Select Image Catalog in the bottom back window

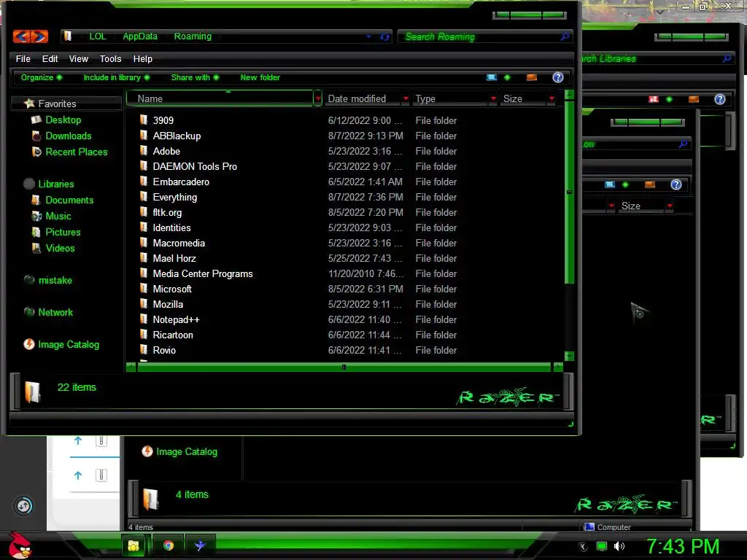187,451
